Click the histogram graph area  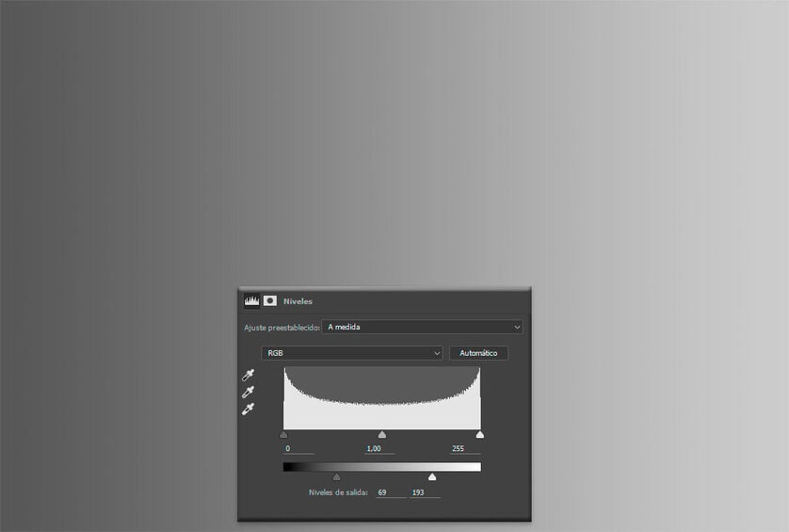tap(382, 398)
